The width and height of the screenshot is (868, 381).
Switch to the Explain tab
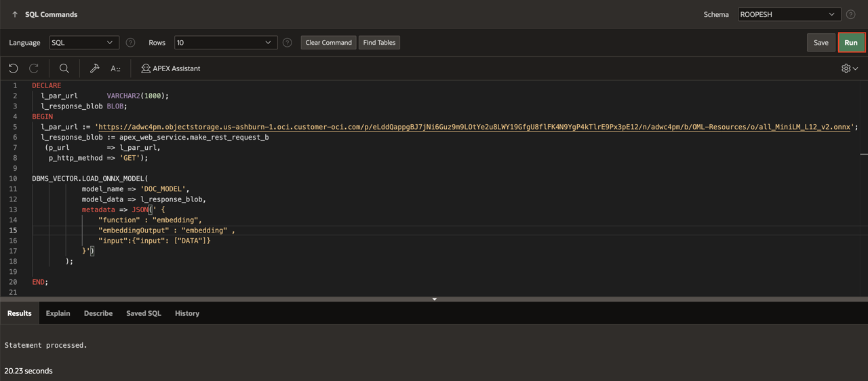pyautogui.click(x=58, y=313)
